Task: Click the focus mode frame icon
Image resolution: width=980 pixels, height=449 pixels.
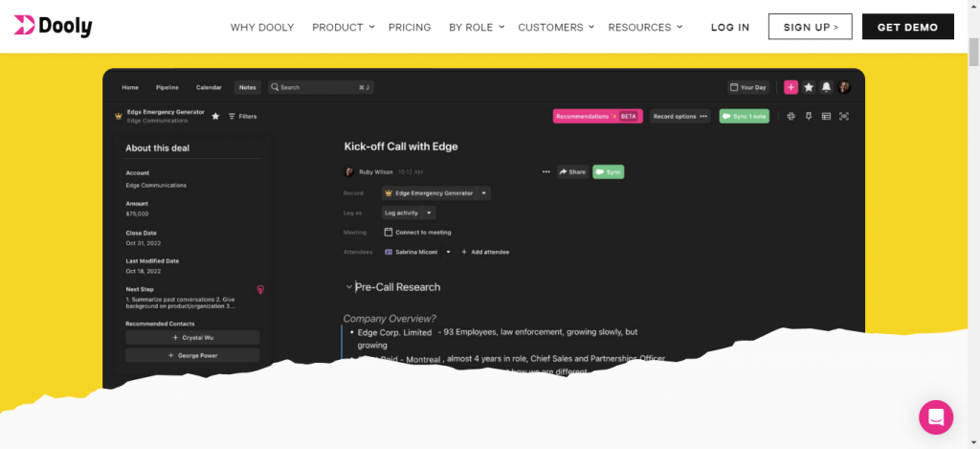Action: click(844, 116)
